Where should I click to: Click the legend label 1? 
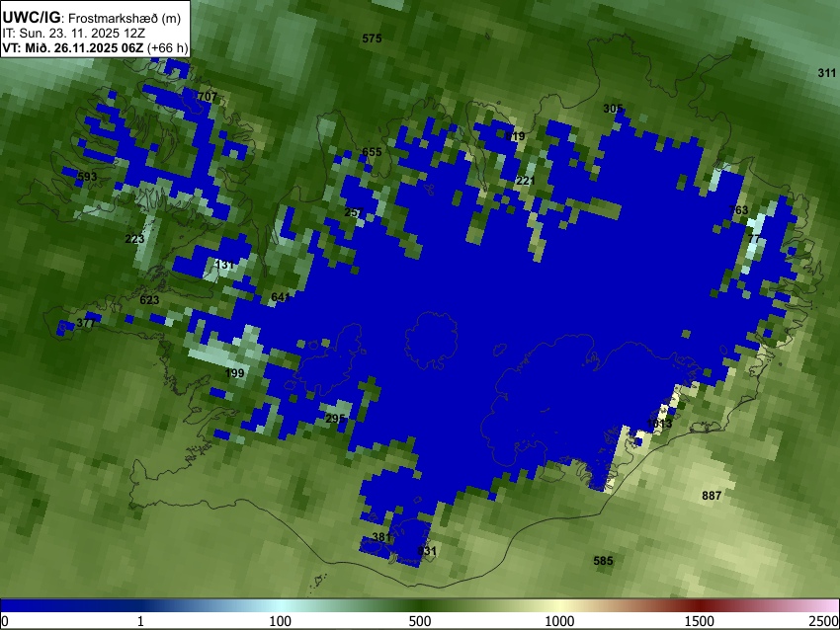(140, 621)
